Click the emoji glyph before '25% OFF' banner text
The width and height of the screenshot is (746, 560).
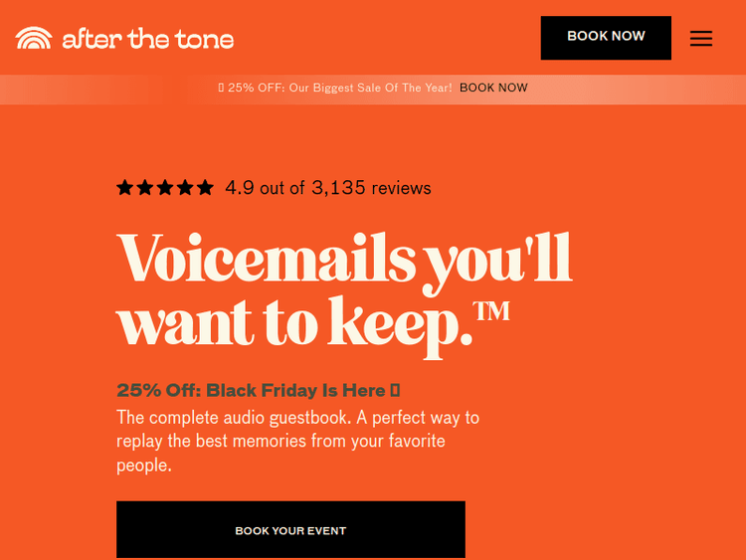[221, 88]
